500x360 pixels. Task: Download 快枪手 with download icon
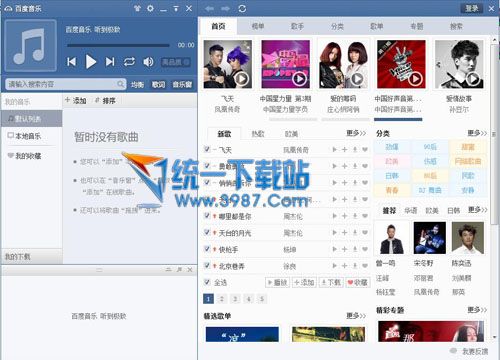[x=355, y=249]
